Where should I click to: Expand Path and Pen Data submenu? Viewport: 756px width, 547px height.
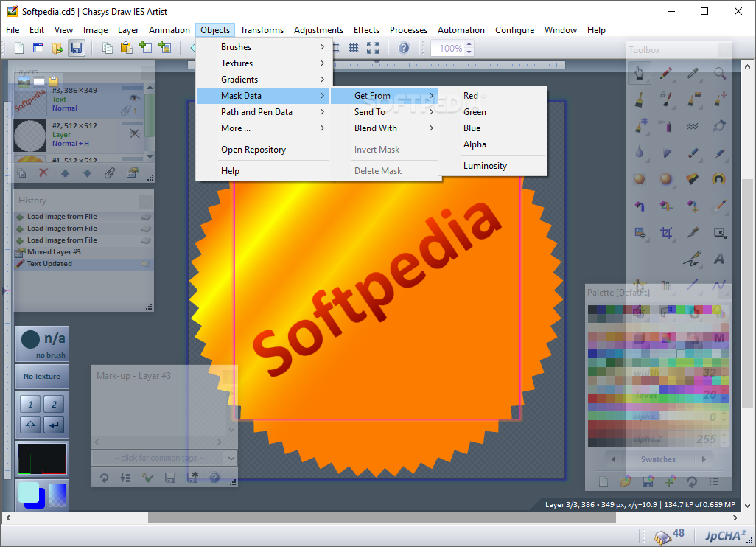click(263, 112)
